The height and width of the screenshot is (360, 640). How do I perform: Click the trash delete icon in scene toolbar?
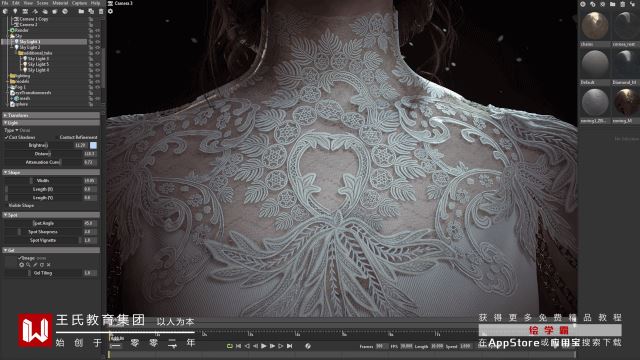pyautogui.click(x=101, y=11)
